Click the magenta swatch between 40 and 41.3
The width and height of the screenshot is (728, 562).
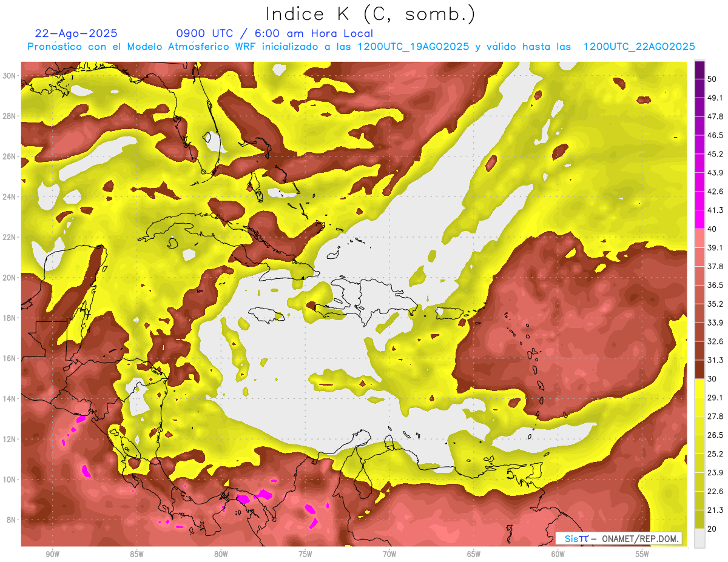(x=699, y=219)
